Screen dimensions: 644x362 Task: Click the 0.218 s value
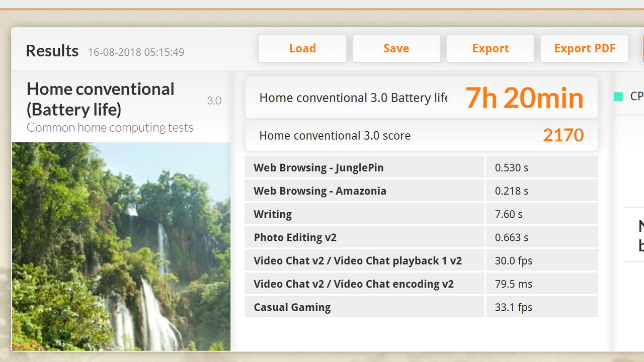tap(512, 191)
